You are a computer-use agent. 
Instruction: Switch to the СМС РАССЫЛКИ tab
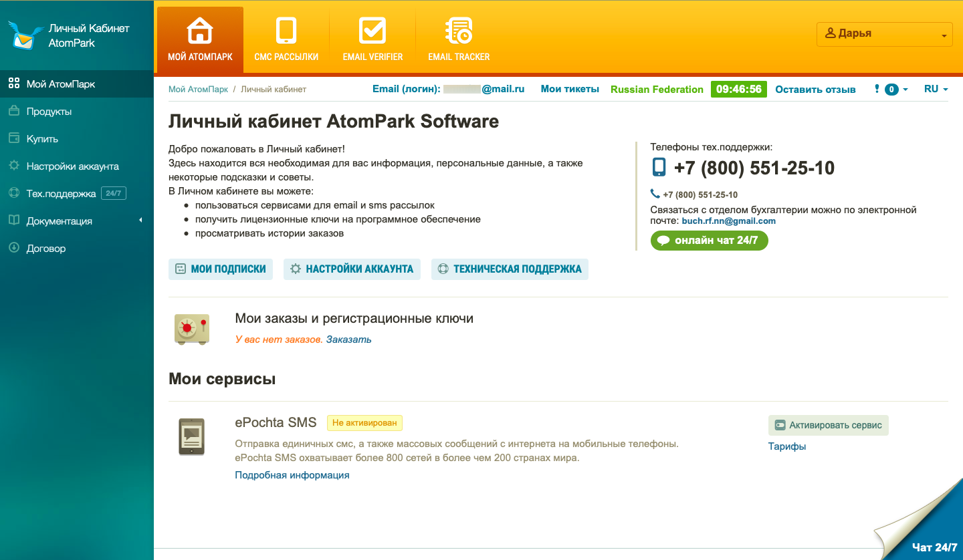coord(286,40)
